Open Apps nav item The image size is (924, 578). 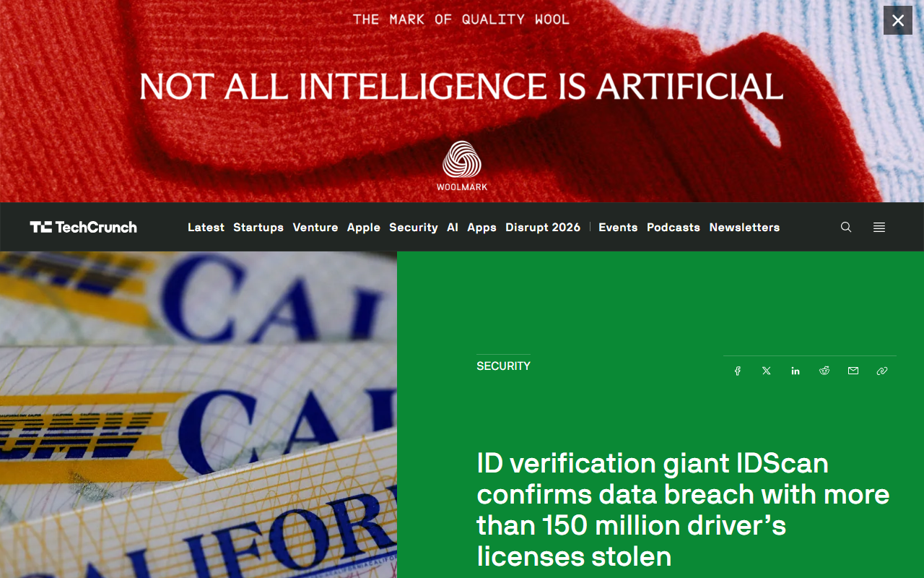(481, 227)
